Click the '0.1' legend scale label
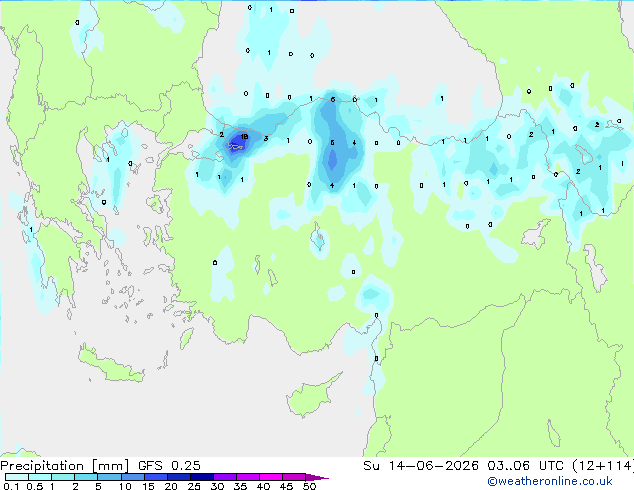Image resolution: width=634 pixels, height=490 pixels. (11, 486)
